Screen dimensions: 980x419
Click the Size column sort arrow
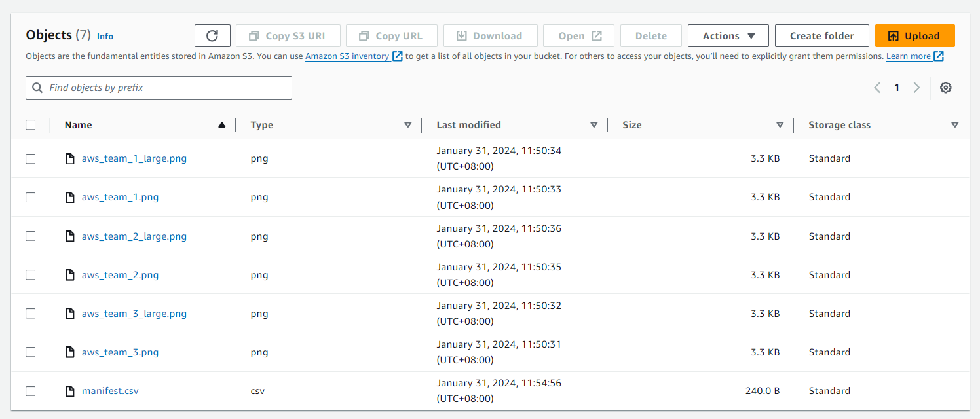[x=780, y=125]
